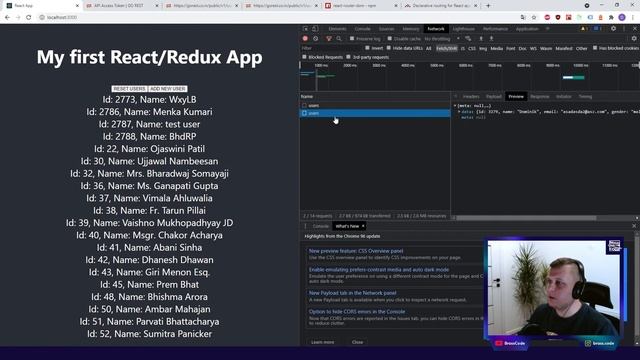Viewport: 640px width, 360px height.
Task: Click the warnings count badge
Action: [x=584, y=29]
